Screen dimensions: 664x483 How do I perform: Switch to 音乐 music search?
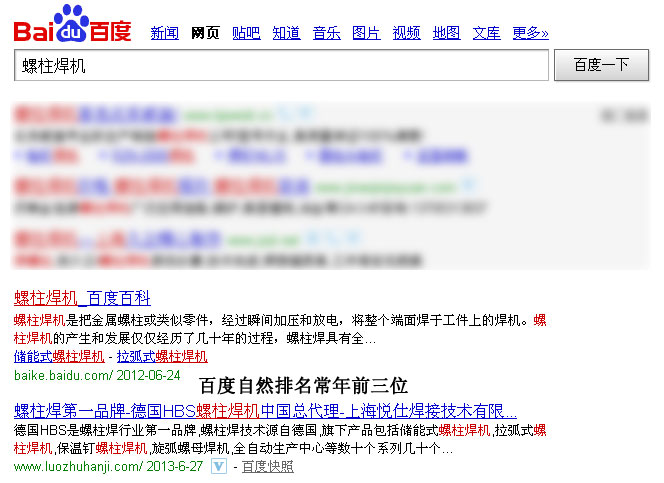(x=326, y=33)
